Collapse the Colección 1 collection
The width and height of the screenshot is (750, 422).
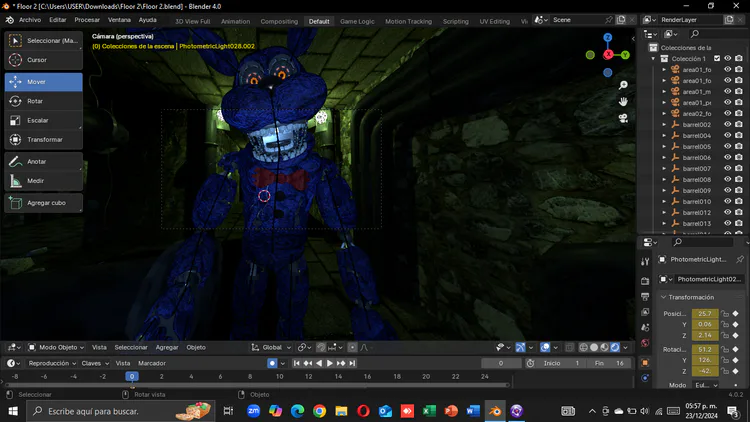pos(653,58)
